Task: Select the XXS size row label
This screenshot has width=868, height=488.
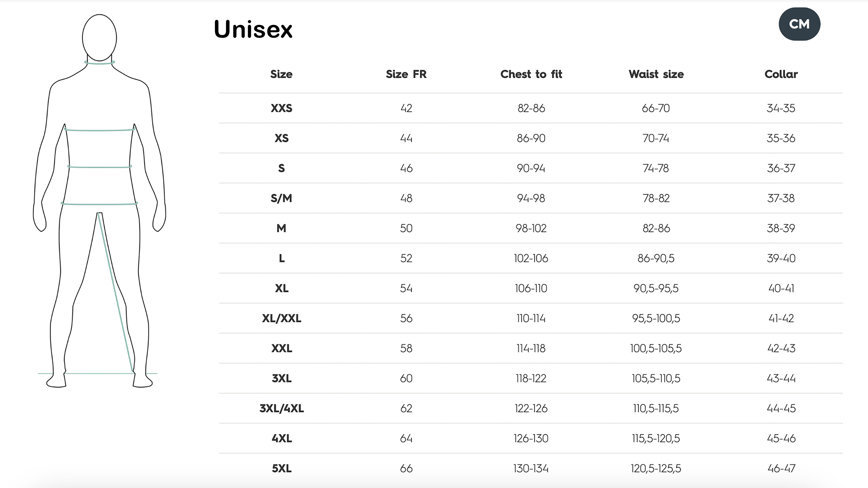Action: click(x=281, y=108)
